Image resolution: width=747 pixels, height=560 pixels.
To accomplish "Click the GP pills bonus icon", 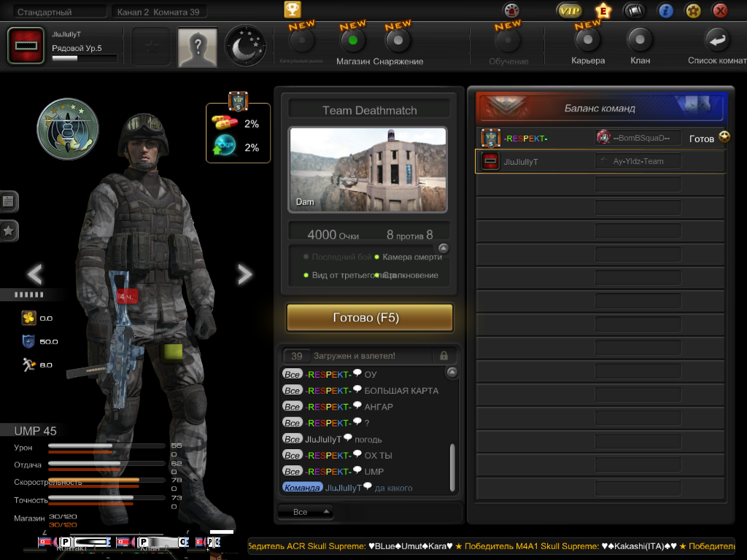I will (225, 122).
